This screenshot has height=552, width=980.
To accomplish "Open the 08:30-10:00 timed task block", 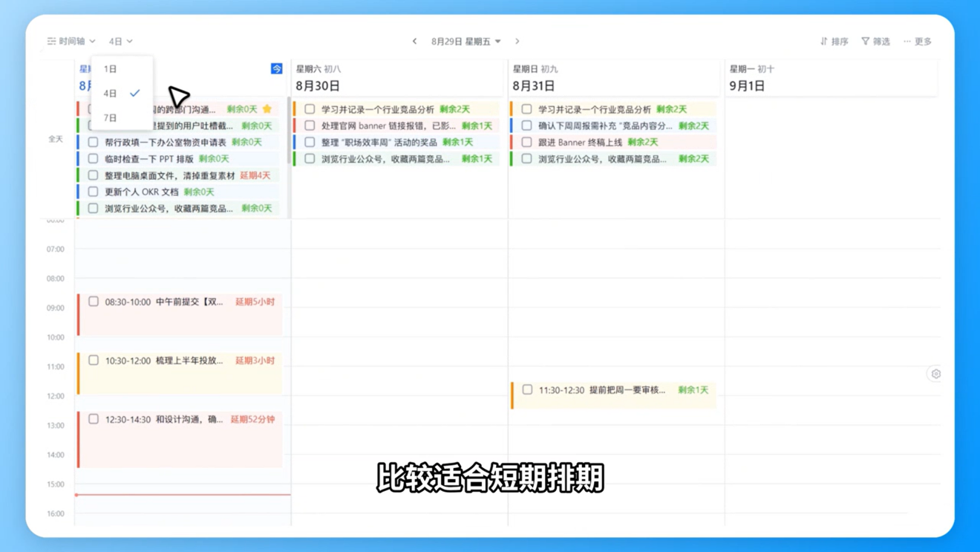I will (x=180, y=314).
